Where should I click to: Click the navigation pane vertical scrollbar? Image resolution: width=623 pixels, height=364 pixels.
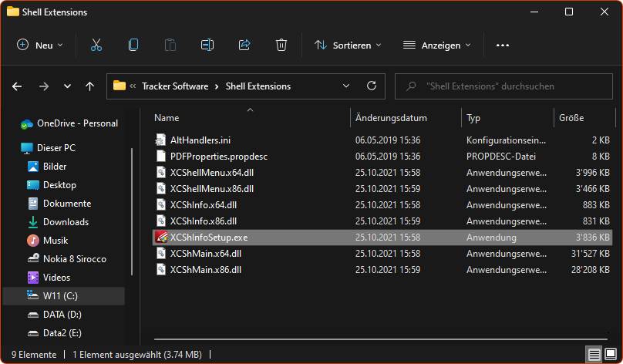(132, 211)
